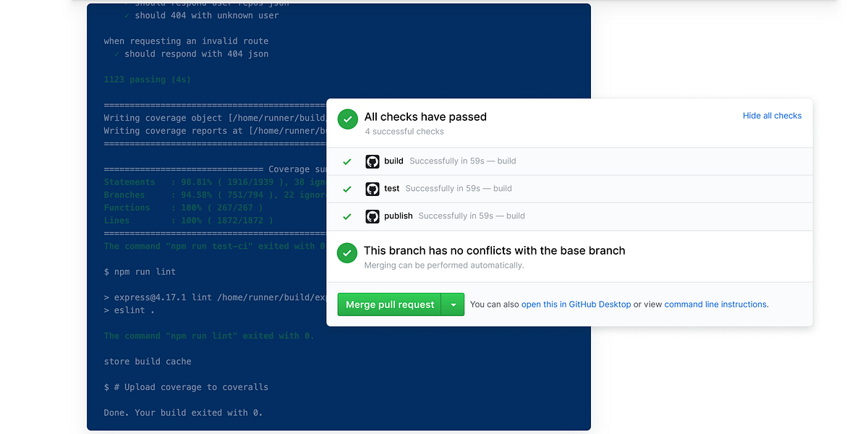The image size is (868, 434).
Task: Open the publish check details
Action: (x=399, y=216)
